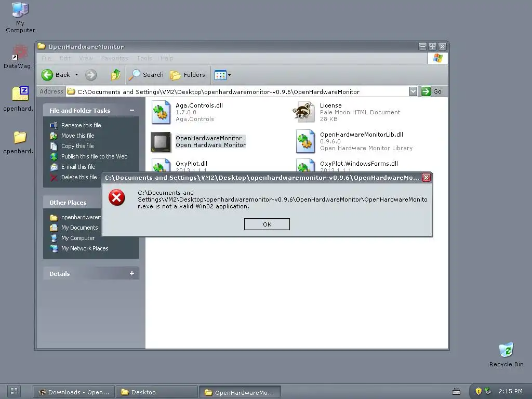Select the License raccoon icon file
The width and height of the screenshot is (532, 399).
pos(303,112)
